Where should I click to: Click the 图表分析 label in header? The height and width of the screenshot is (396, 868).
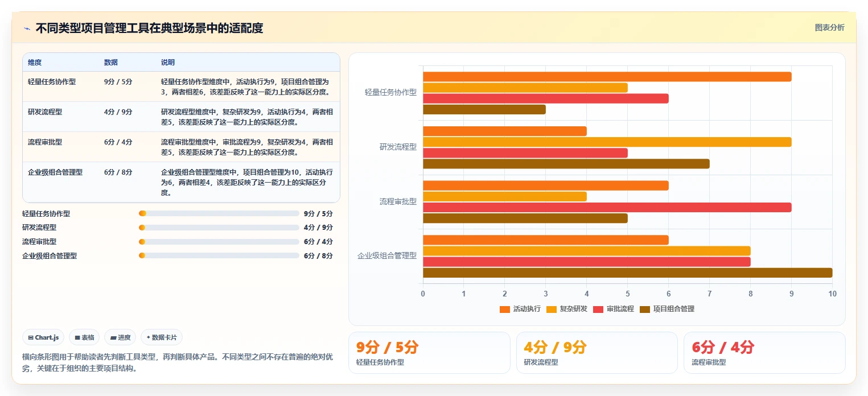[x=829, y=27]
